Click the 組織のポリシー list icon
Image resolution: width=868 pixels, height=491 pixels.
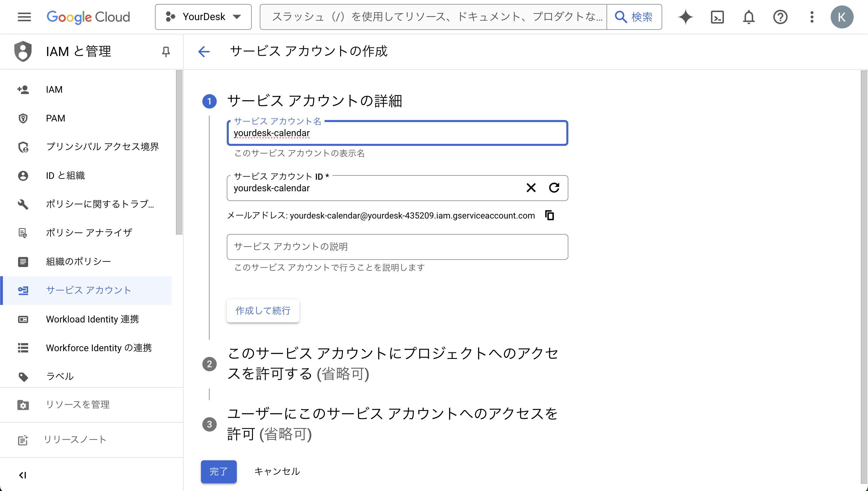pyautogui.click(x=23, y=262)
